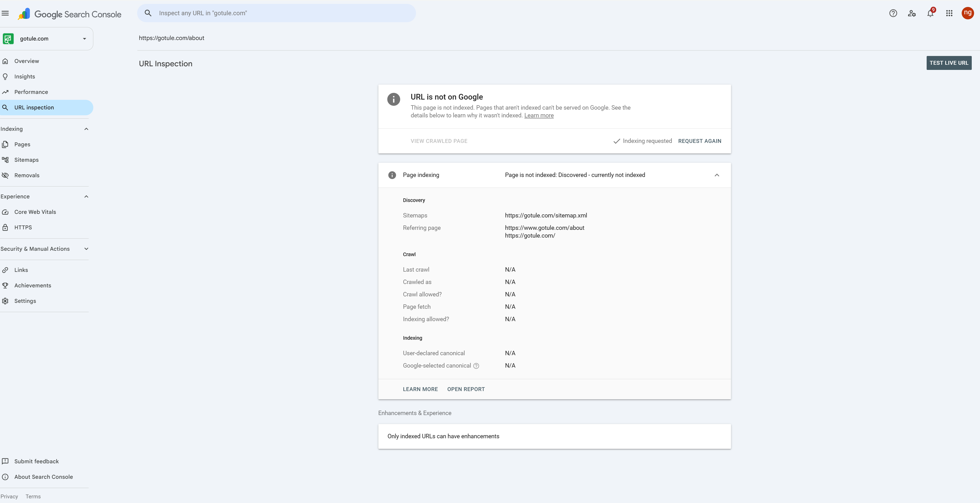This screenshot has width=980, height=503.
Task: Click the TEST LIVE URL button
Action: [949, 63]
